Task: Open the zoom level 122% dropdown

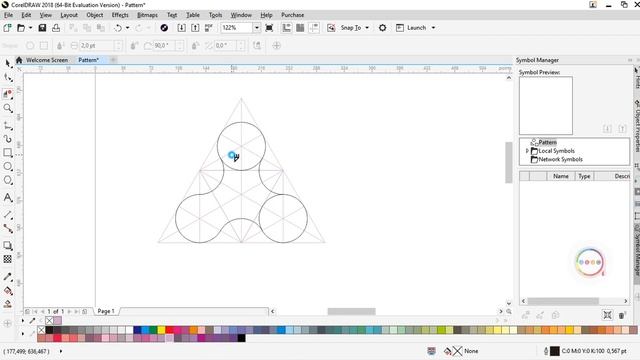Action: click(257, 28)
